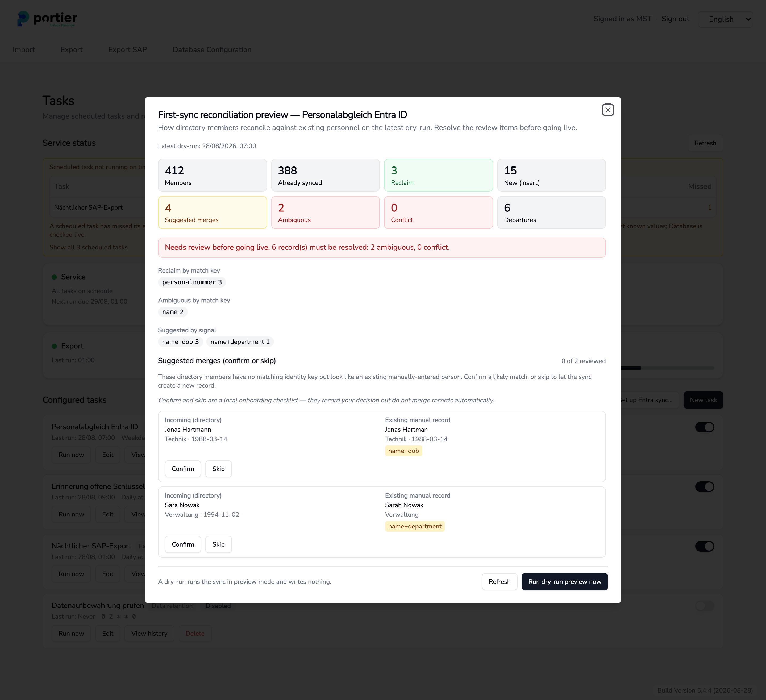Run now Nächtlicher SAP-Export task

click(71, 574)
